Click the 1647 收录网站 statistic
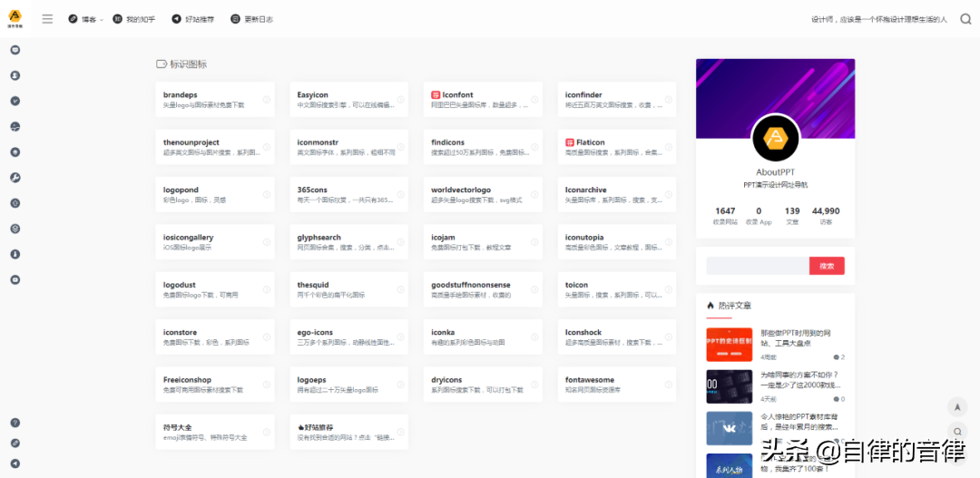This screenshot has width=980, height=478. 725,216
